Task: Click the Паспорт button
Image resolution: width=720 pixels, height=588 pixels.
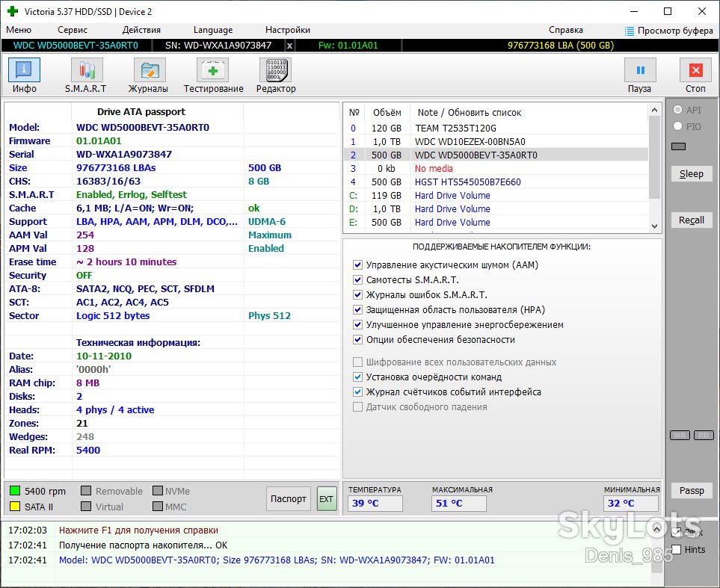Action: click(x=289, y=499)
